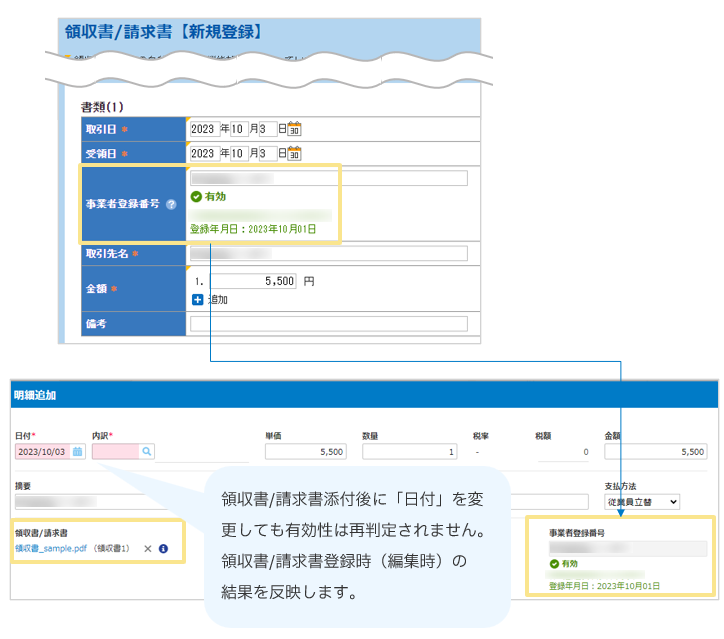Click the 取引日 year field
This screenshot has width=724, height=639.
pos(203,129)
